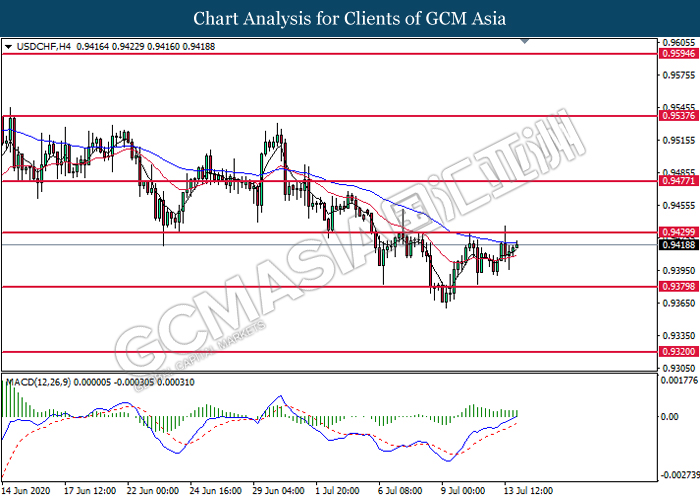Click the 17 Jun 12:00 time label
The height and width of the screenshot is (500, 700).
pyautogui.click(x=90, y=491)
